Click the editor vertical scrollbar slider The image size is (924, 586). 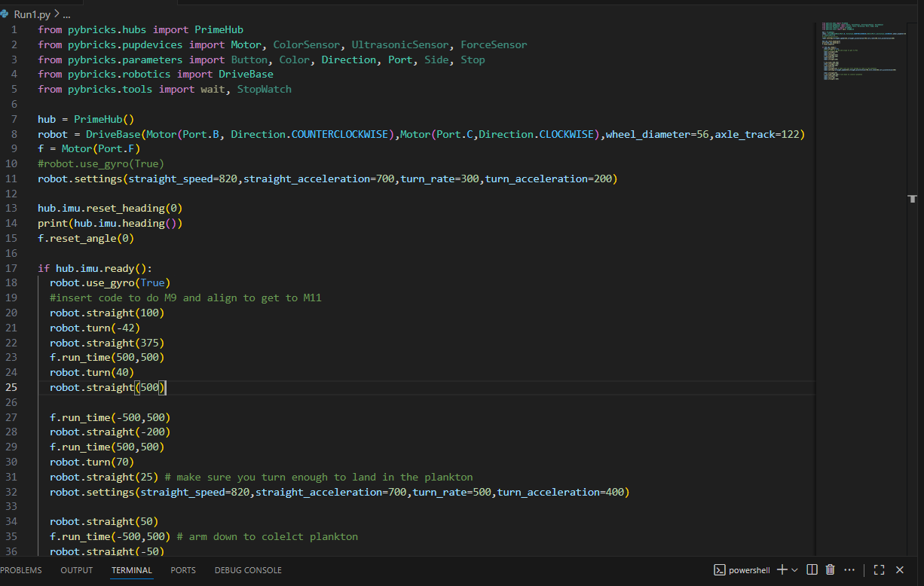913,199
